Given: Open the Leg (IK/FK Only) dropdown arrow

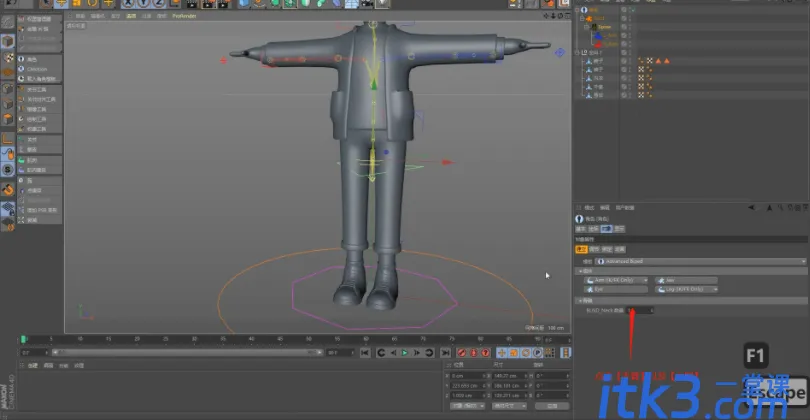Looking at the screenshot, I should [715, 289].
